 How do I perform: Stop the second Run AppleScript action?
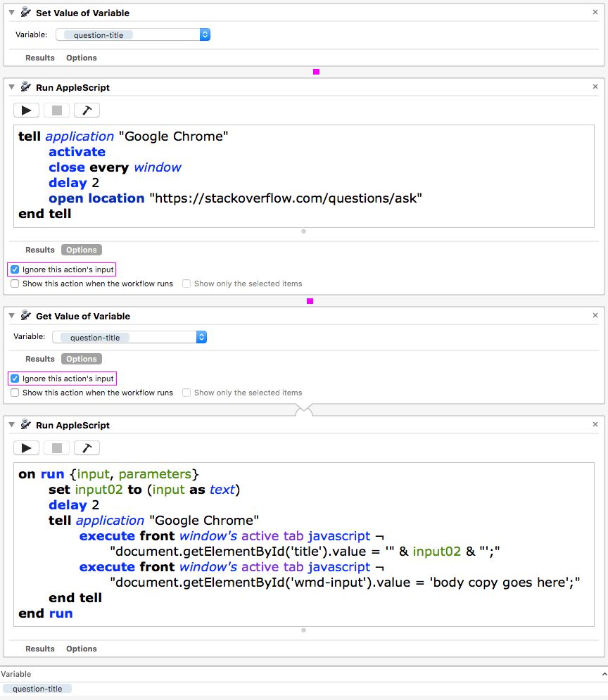point(57,447)
